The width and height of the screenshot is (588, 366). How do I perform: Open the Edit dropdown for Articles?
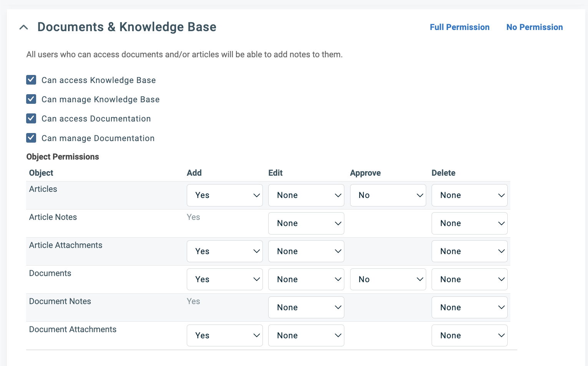pos(306,195)
